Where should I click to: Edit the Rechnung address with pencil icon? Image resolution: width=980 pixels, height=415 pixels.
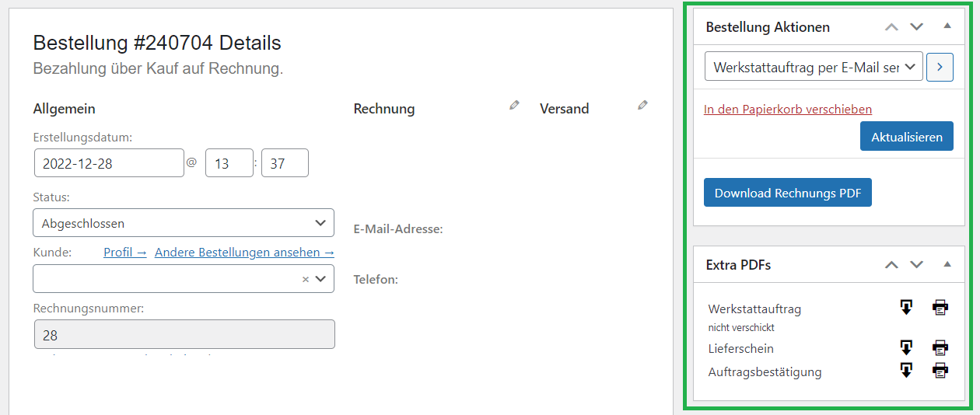point(514,105)
